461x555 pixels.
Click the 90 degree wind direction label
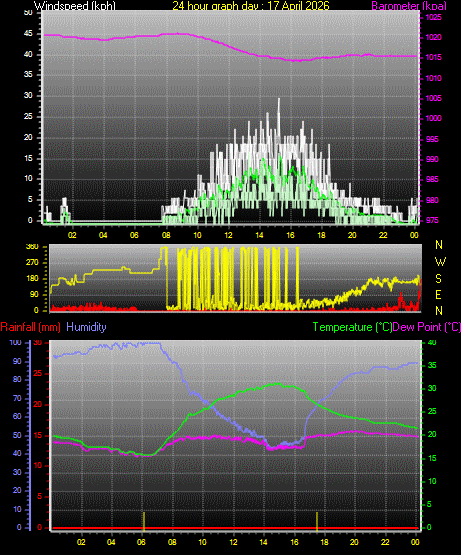pos(34,294)
